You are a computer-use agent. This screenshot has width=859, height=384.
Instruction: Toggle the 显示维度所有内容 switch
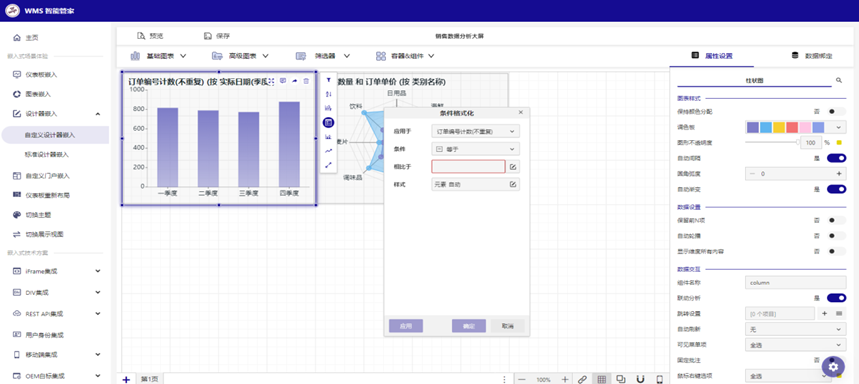(837, 251)
